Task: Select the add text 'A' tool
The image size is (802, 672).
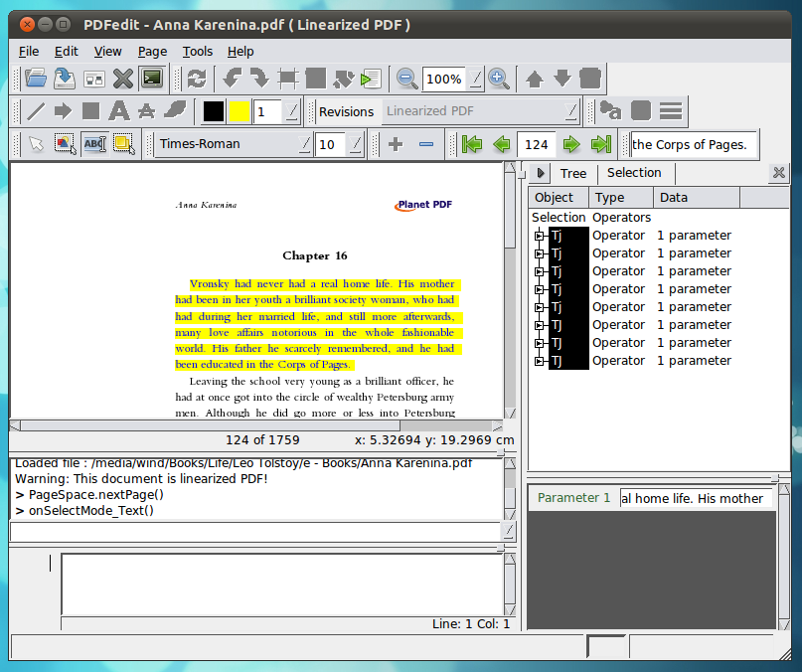Action: coord(118,111)
